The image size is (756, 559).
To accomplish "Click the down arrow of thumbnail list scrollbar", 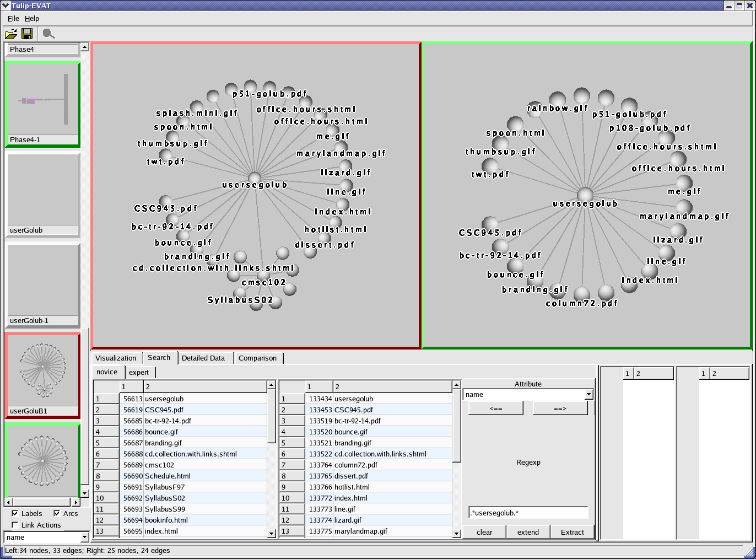I will [x=85, y=493].
